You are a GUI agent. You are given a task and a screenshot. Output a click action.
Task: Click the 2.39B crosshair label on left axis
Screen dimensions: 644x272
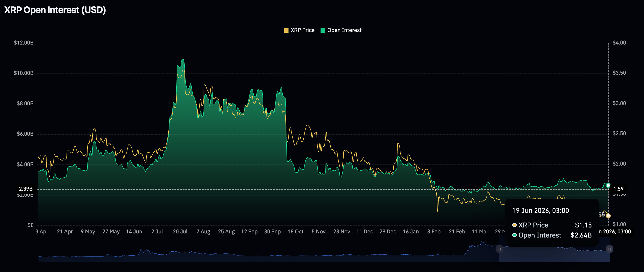[26, 189]
